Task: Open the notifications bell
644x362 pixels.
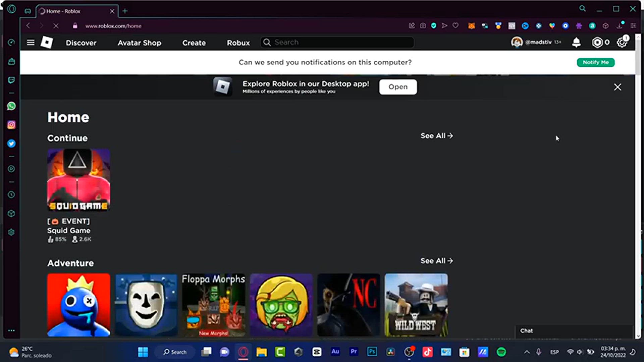Action: click(576, 42)
